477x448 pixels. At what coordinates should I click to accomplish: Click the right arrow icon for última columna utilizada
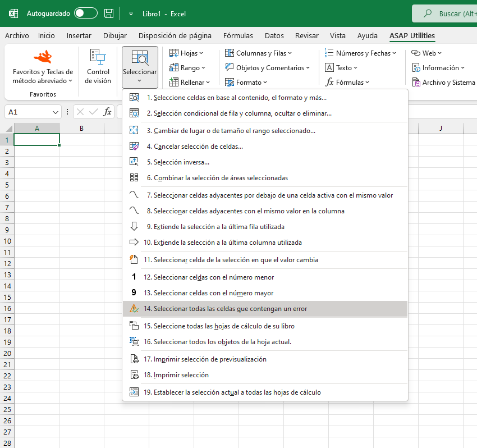134,243
